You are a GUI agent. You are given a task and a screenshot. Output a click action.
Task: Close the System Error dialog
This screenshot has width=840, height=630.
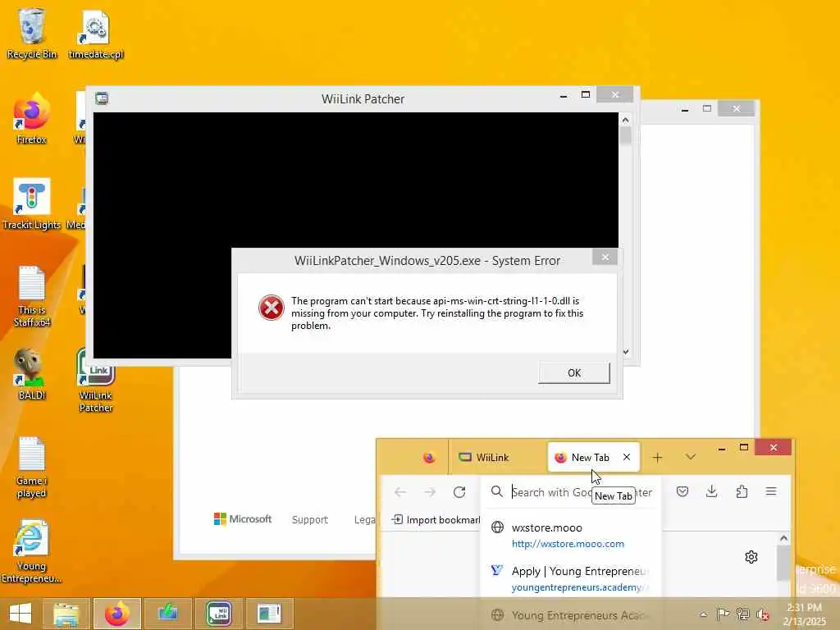pyautogui.click(x=605, y=257)
